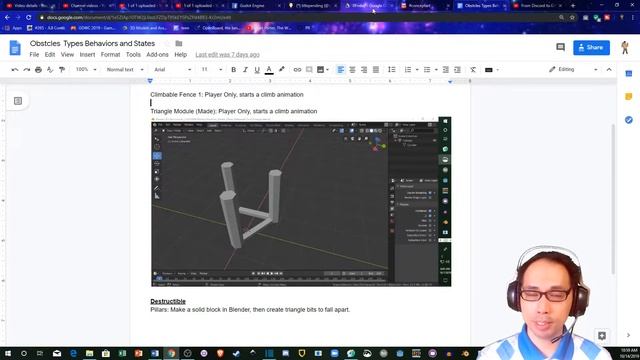Image resolution: width=640 pixels, height=360 pixels.
Task: Set center text alignment
Action: click(352, 70)
